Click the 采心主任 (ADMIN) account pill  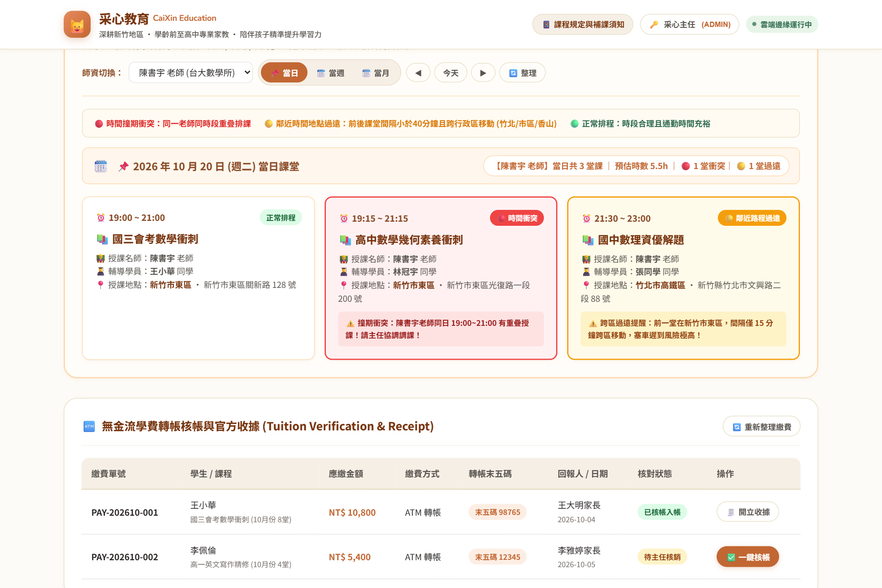pyautogui.click(x=690, y=24)
